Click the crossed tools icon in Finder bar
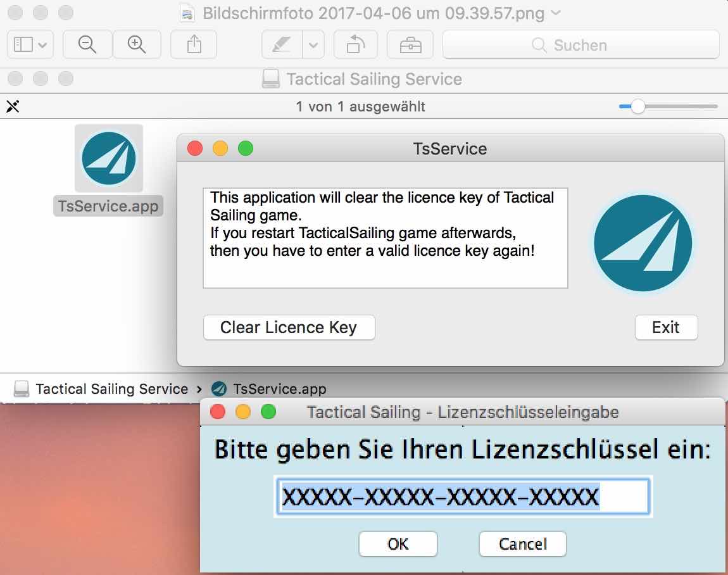The image size is (728, 575). pyautogui.click(x=13, y=106)
